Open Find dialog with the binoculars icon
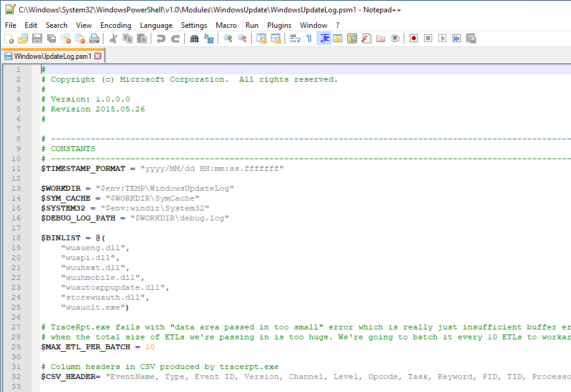Screen dimensions: 571x392 coord(195,38)
